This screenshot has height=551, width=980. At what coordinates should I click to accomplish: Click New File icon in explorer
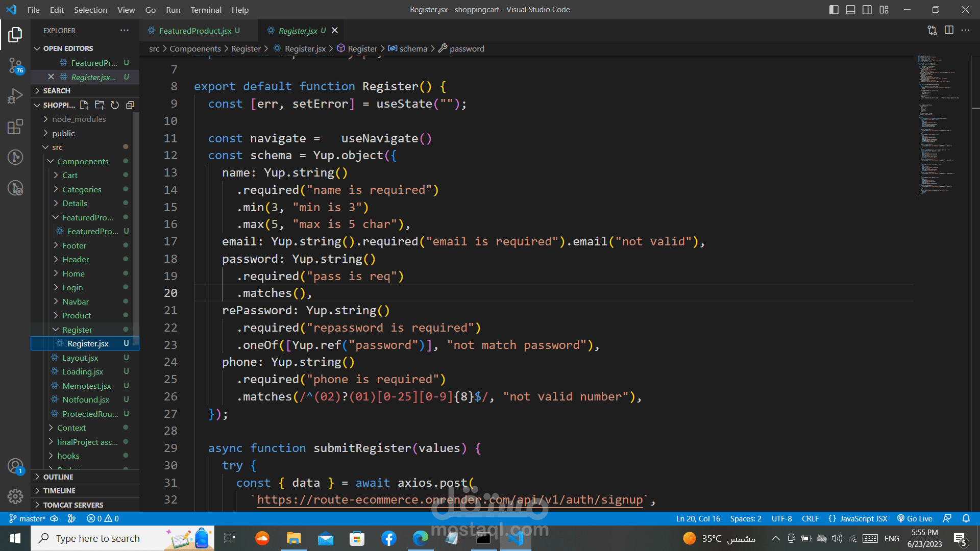point(84,105)
